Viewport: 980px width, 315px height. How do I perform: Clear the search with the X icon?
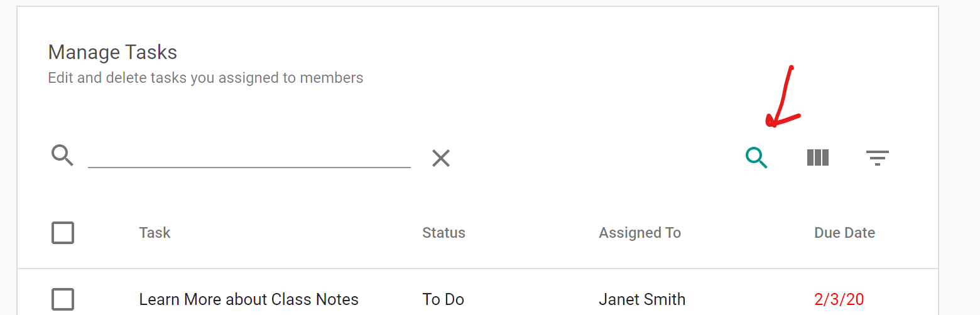tap(441, 158)
